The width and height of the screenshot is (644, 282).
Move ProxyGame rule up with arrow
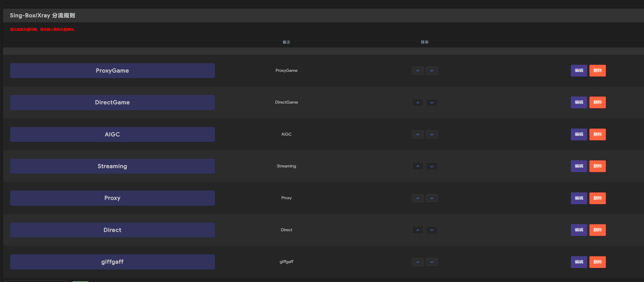tap(418, 71)
